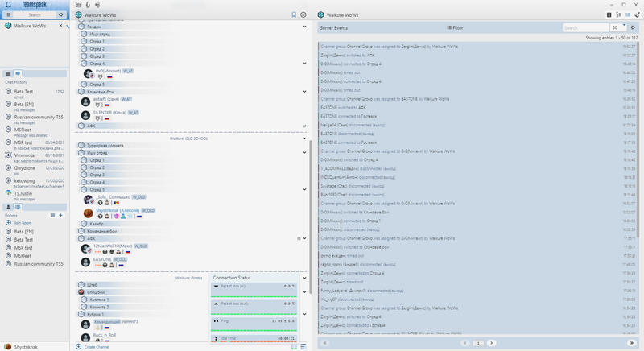Open the Vmmonja private chat
The height and width of the screenshot is (351, 644).
(x=35, y=157)
